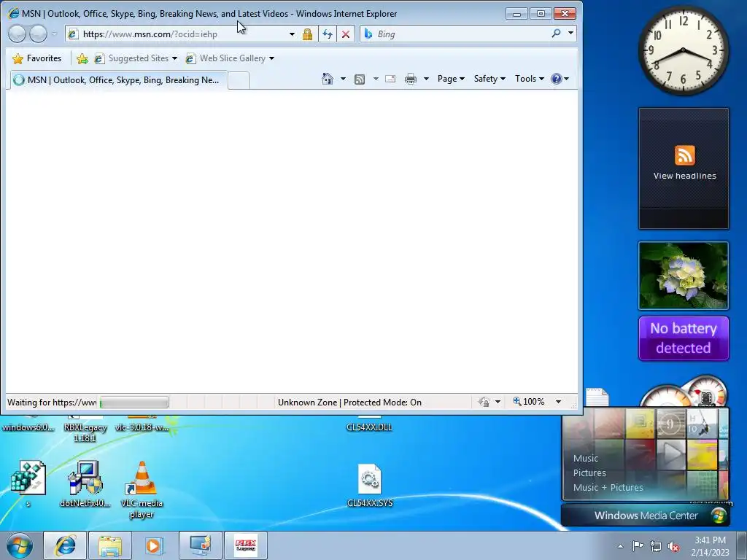Click the address bar URL field

tap(177, 34)
